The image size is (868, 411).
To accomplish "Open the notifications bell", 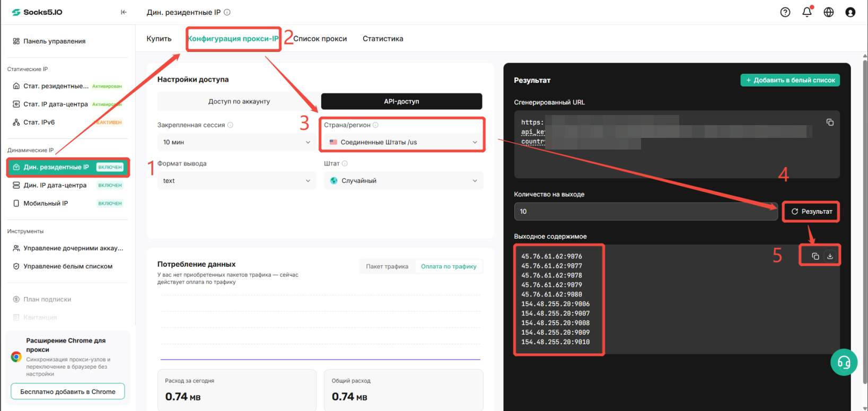I will 807,12.
